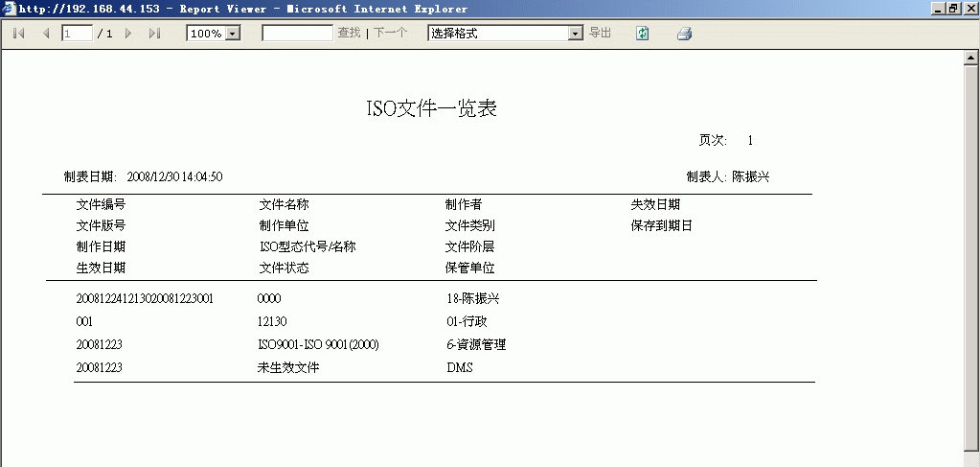Image resolution: width=980 pixels, height=467 pixels.
Task: Open the 100% zoom level dropdown
Action: [233, 34]
